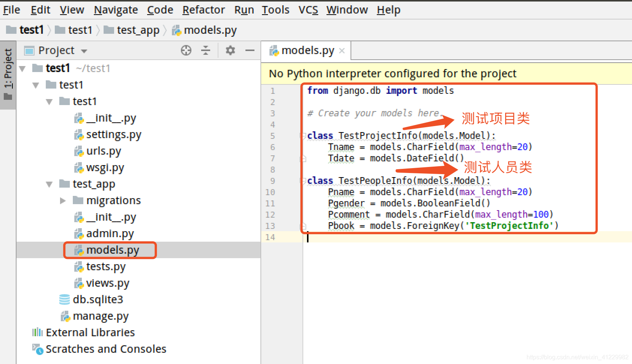Collapse the inner test1 package folder
Viewport: 632px width, 364px height.
50,102
